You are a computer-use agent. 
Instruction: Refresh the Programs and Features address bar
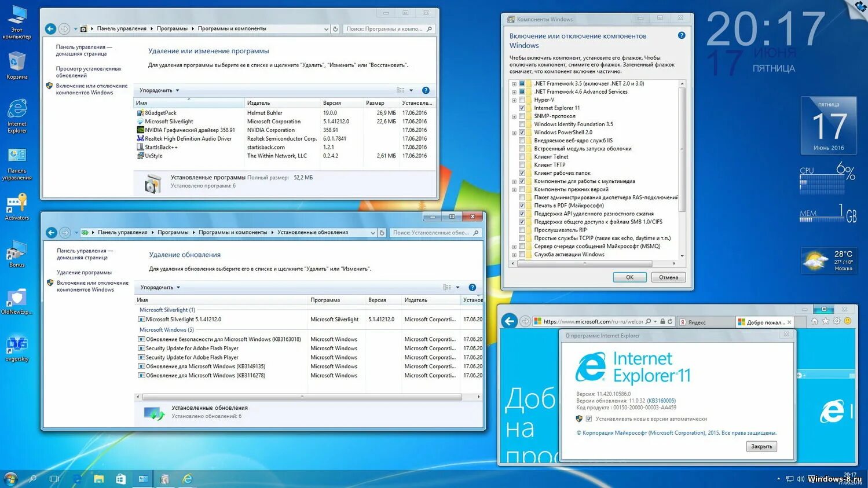click(x=335, y=29)
